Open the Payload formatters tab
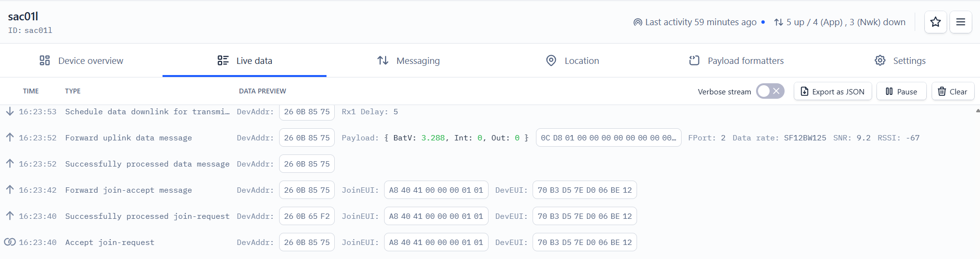This screenshot has width=980, height=259. click(x=736, y=61)
